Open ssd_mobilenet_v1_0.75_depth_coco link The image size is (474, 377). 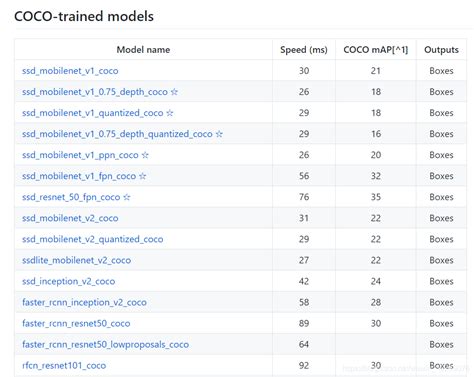[x=95, y=92]
